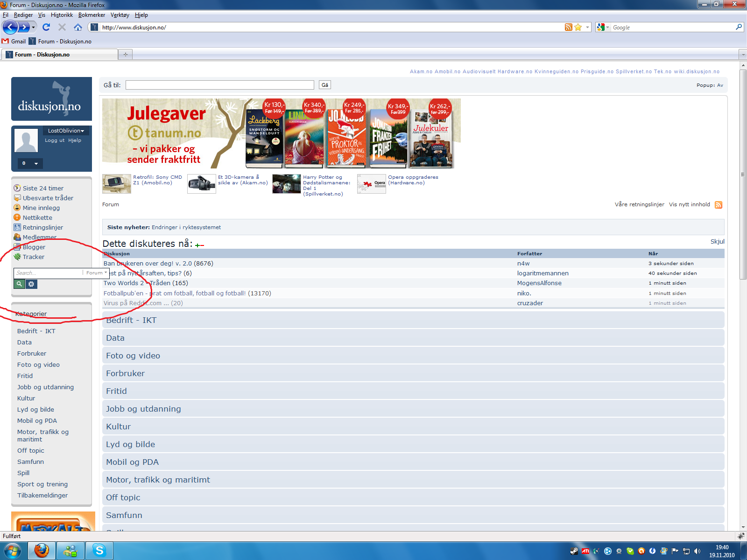The image size is (747, 560).
Task: Click the taskbar clock showing 19:40
Action: tap(722, 551)
